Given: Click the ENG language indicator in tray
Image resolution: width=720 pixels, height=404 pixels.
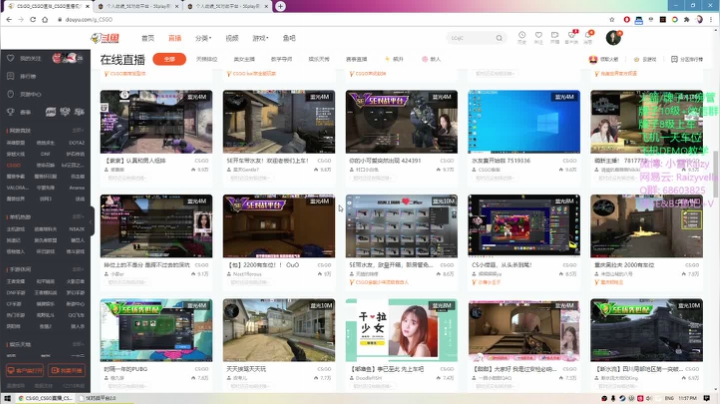Looking at the screenshot, I should pyautogui.click(x=669, y=398).
